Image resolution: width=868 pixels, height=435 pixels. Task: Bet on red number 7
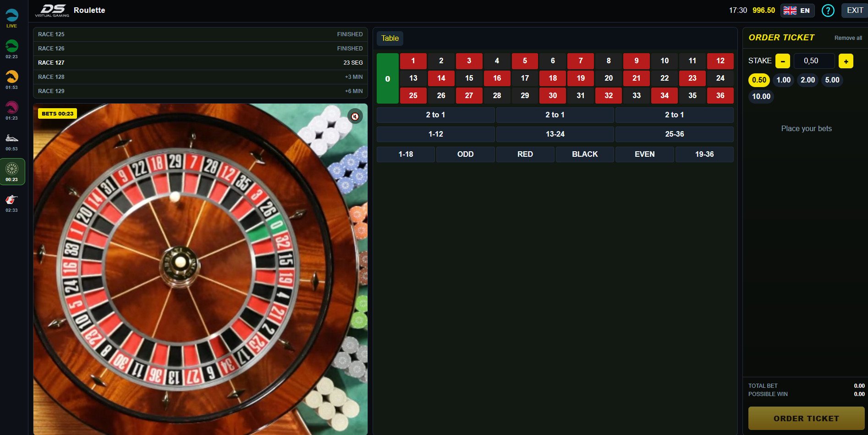click(x=581, y=61)
